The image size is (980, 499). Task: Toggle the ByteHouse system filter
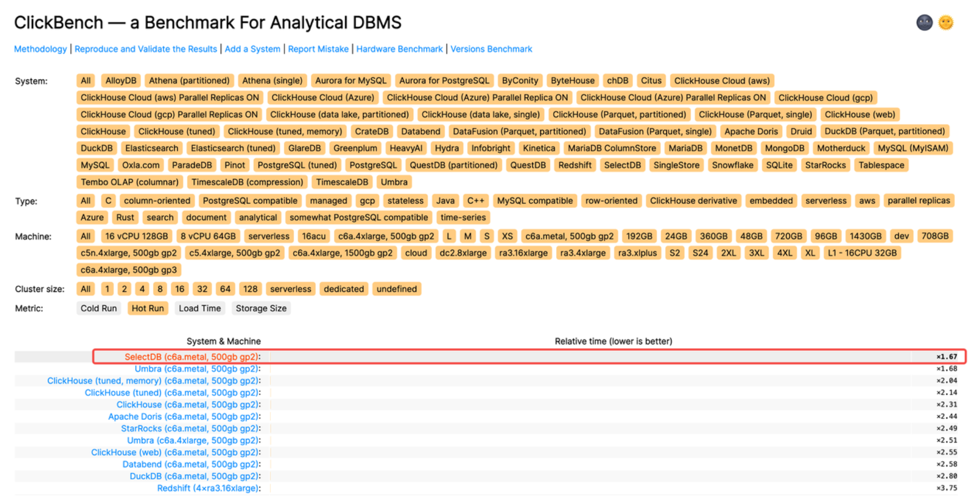tap(573, 81)
